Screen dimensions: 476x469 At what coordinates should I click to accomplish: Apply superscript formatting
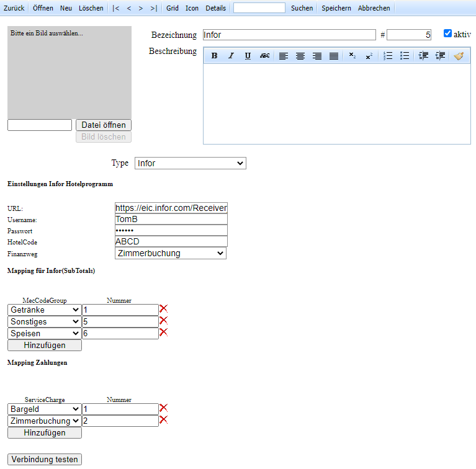[369, 56]
